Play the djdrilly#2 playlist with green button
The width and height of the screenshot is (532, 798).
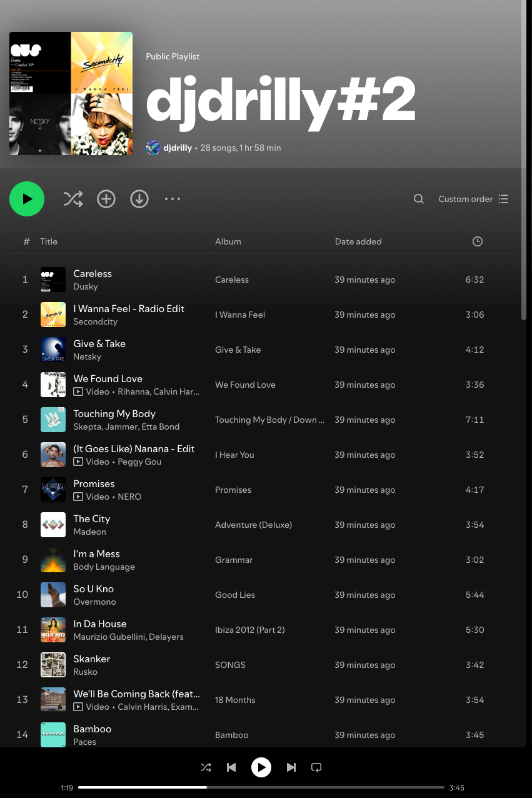point(27,199)
